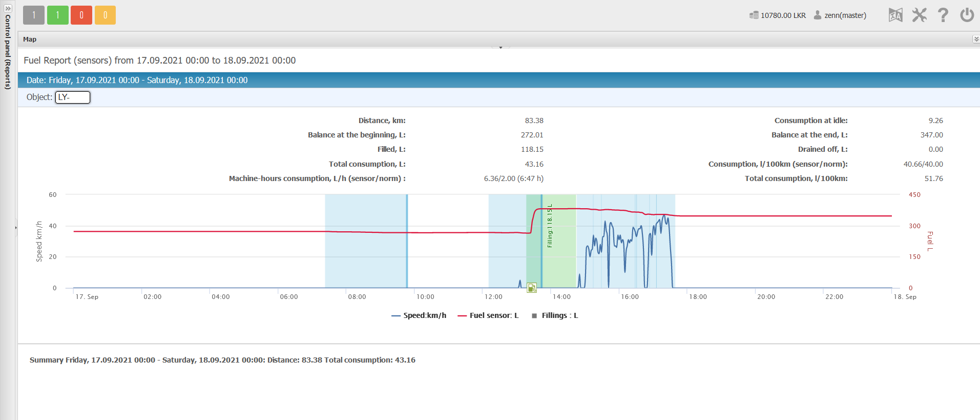Click the gray status counter showing 1
The image size is (980, 420).
pos(34,15)
